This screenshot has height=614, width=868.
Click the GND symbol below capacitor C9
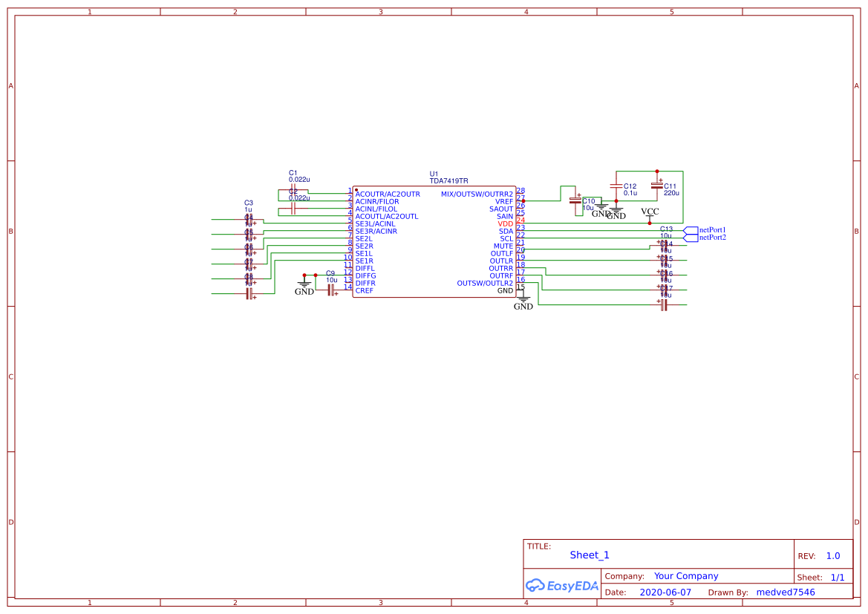(x=306, y=286)
